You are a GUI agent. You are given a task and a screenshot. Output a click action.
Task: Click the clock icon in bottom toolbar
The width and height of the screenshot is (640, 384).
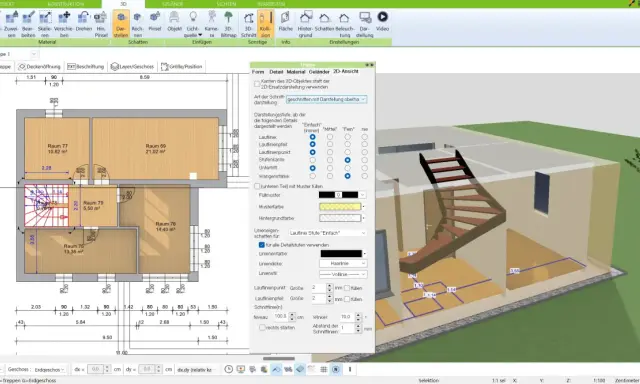point(229,369)
